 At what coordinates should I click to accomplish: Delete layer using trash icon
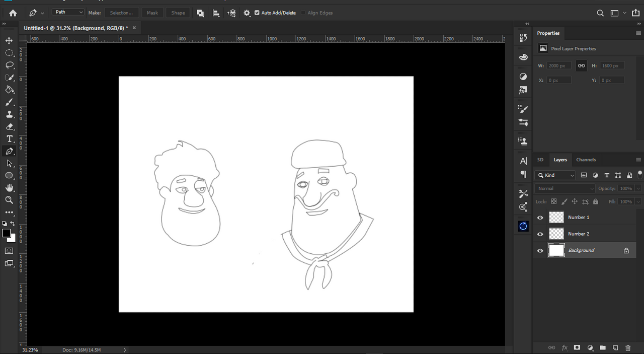627,348
